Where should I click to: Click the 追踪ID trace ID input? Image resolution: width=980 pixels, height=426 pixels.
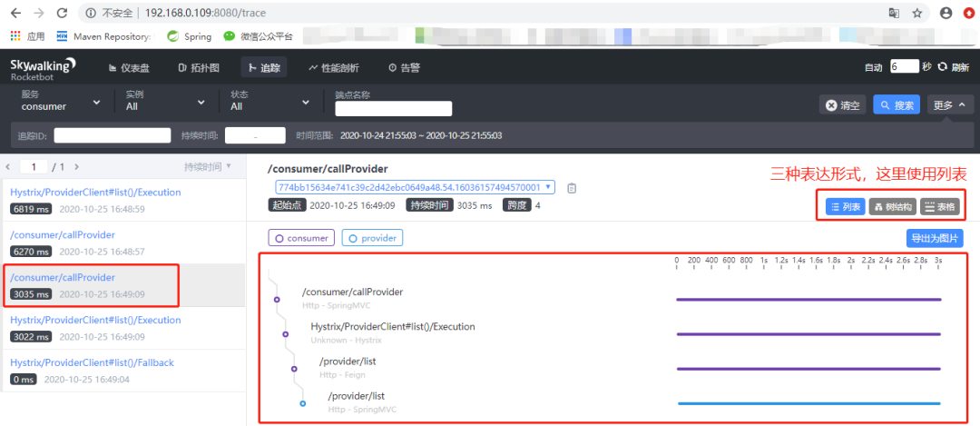tap(113, 135)
